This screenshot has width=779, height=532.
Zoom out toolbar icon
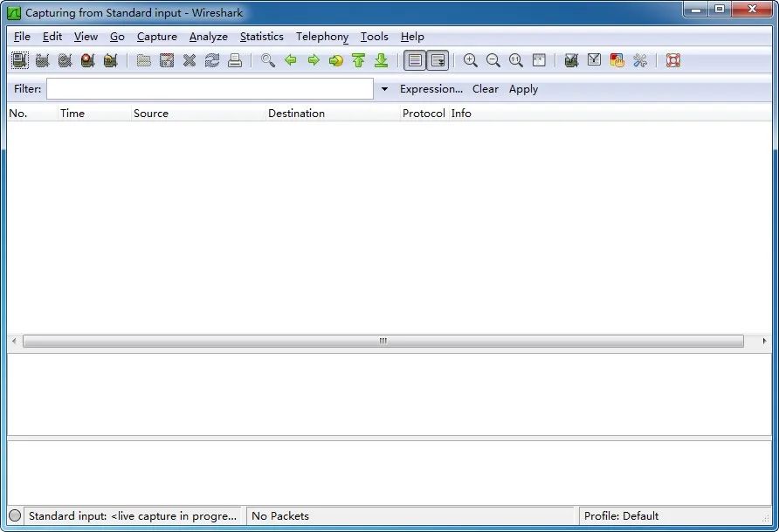(493, 60)
